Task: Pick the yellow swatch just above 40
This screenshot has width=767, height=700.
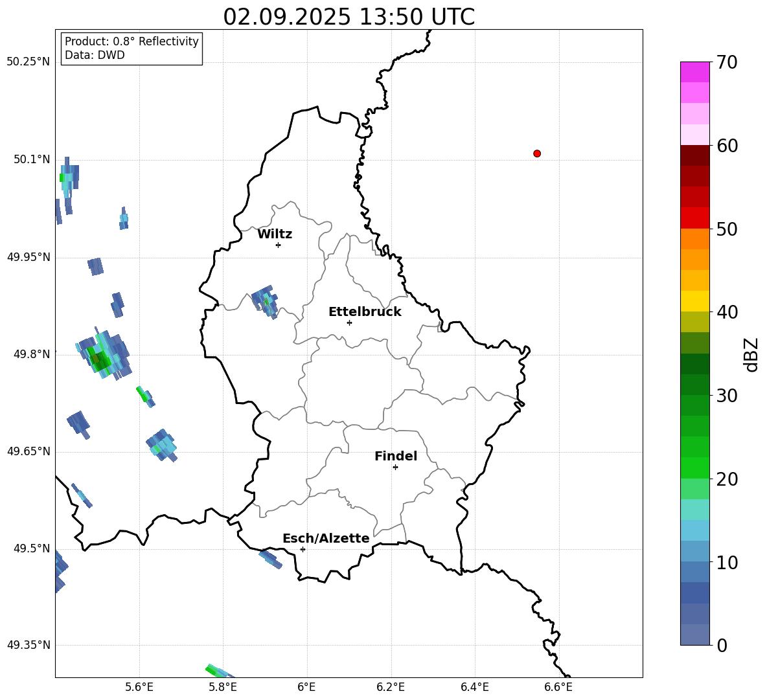Action: pos(694,301)
